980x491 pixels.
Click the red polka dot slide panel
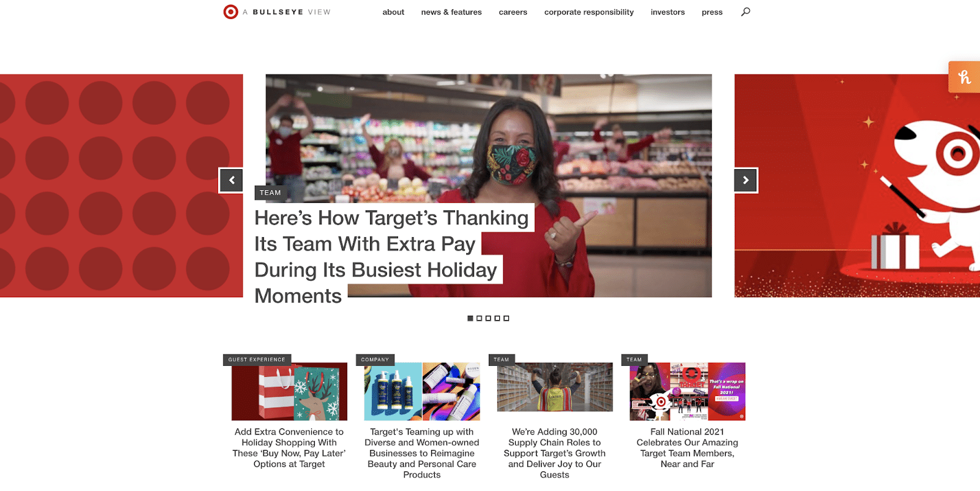(121, 186)
